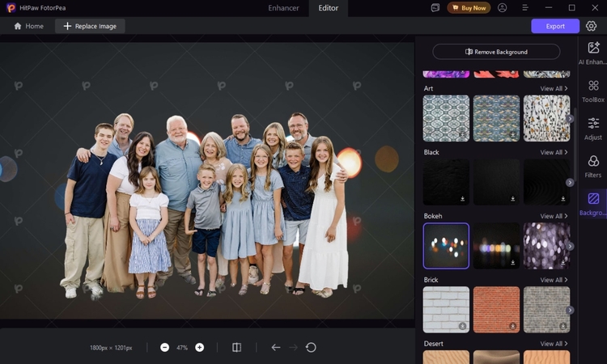The height and width of the screenshot is (364, 607).
Task: Expand View All for Bokeh backgrounds
Action: coord(554,216)
